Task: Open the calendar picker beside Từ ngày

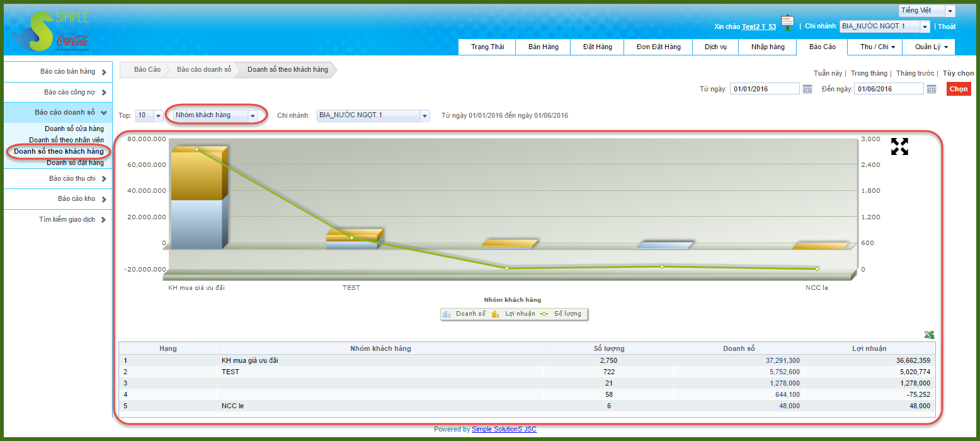Action: 807,89
